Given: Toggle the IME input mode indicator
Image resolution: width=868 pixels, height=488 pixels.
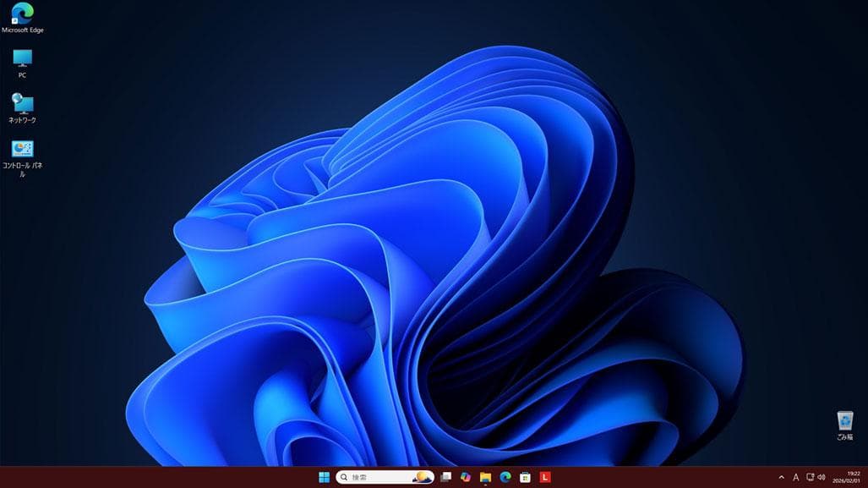Looking at the screenshot, I should pos(795,477).
